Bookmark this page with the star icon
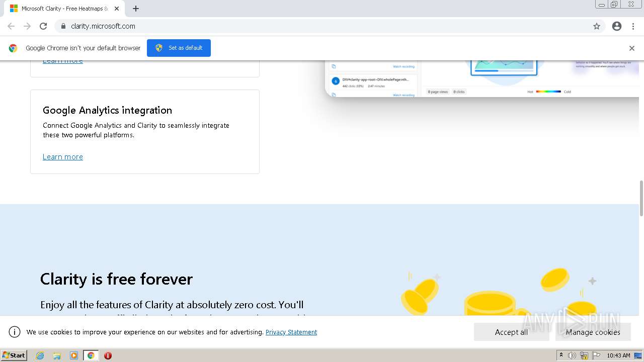Screen dimensions: 644x362 point(597,26)
